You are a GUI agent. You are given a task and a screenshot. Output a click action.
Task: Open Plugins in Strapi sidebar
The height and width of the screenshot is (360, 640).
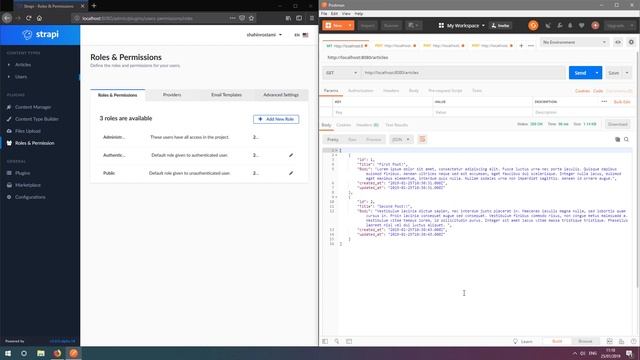(22, 173)
